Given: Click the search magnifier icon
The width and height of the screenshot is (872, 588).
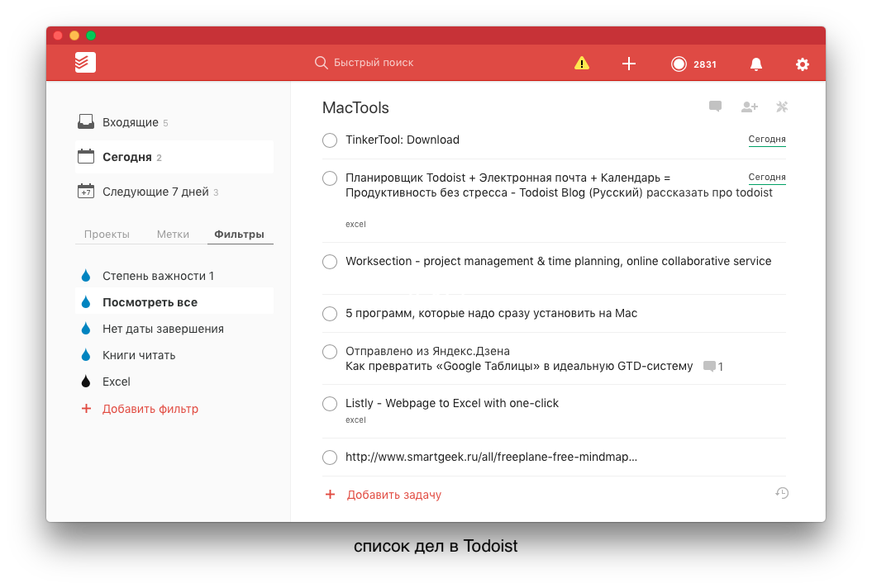Looking at the screenshot, I should point(321,63).
